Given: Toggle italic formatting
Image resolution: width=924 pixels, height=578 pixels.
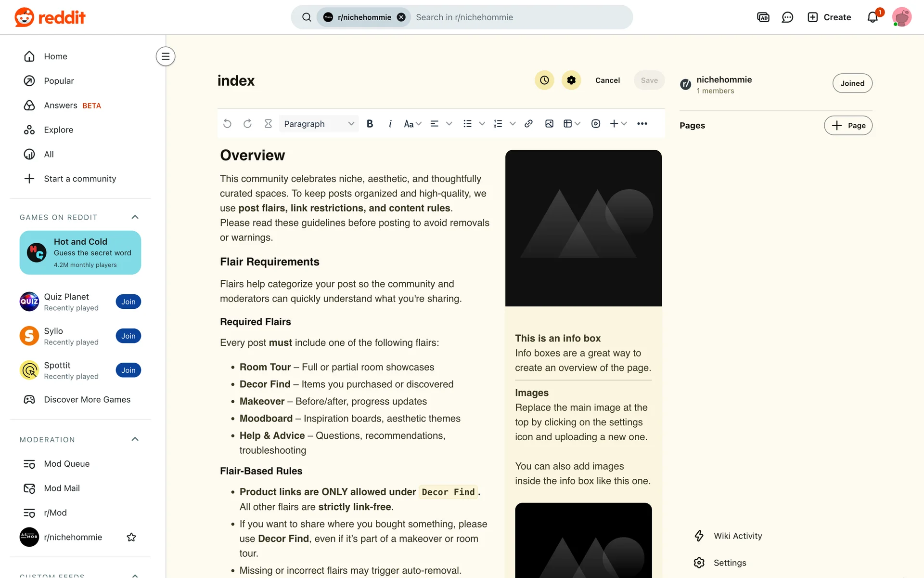Looking at the screenshot, I should [390, 124].
